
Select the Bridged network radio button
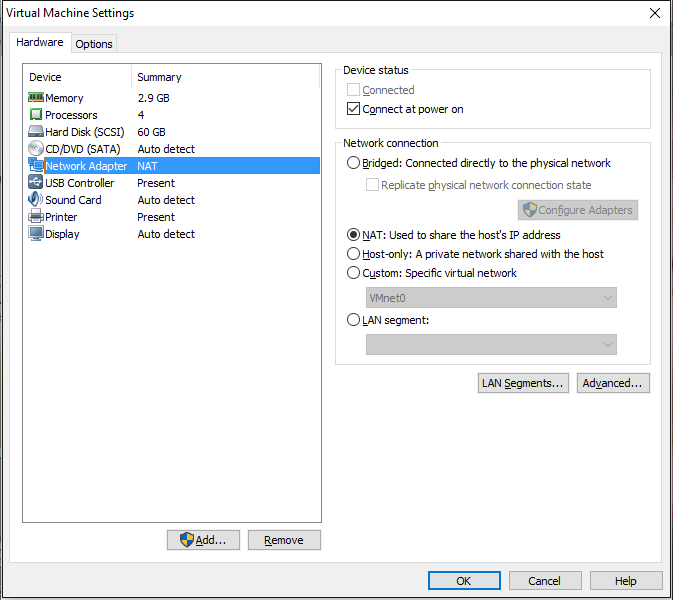[x=353, y=163]
